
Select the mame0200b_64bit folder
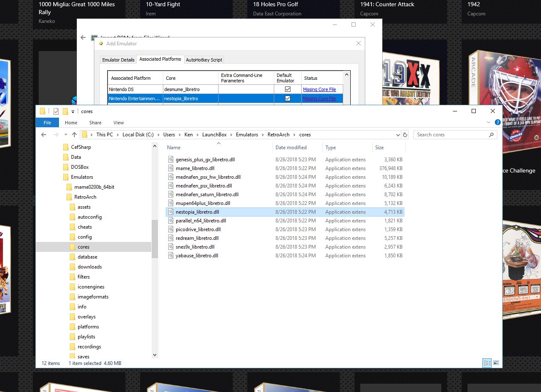coord(94,187)
